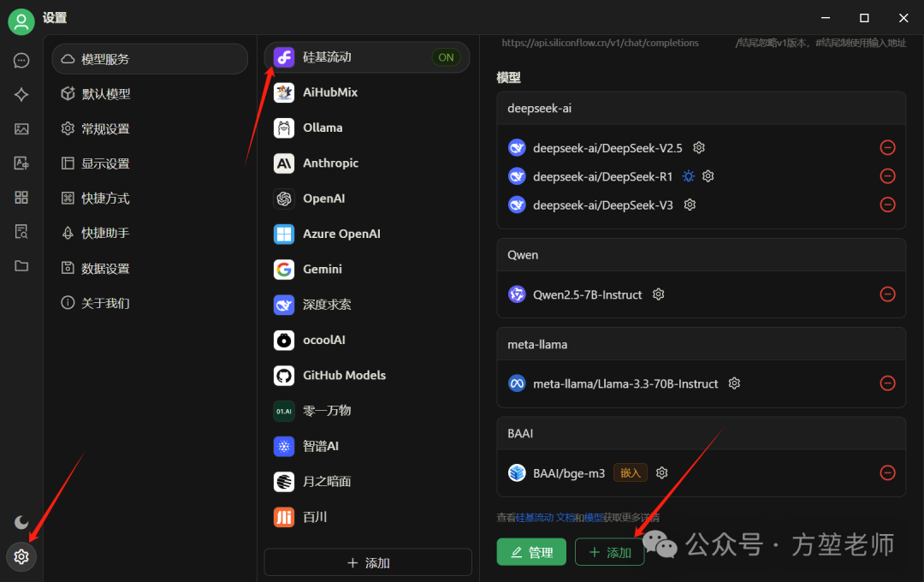Open 数据设置 settings menu

[150, 268]
